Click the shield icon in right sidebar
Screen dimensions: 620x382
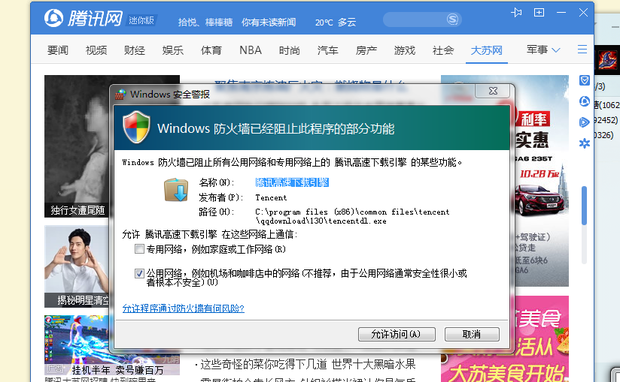coord(584,80)
